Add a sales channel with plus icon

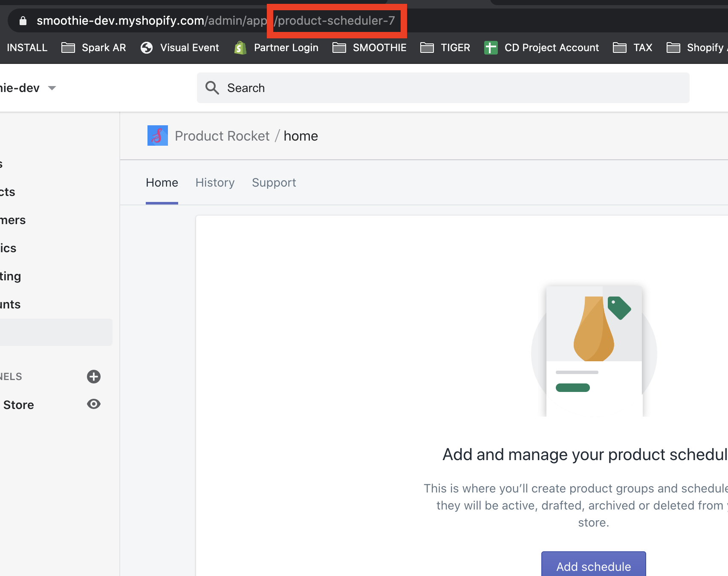point(94,377)
